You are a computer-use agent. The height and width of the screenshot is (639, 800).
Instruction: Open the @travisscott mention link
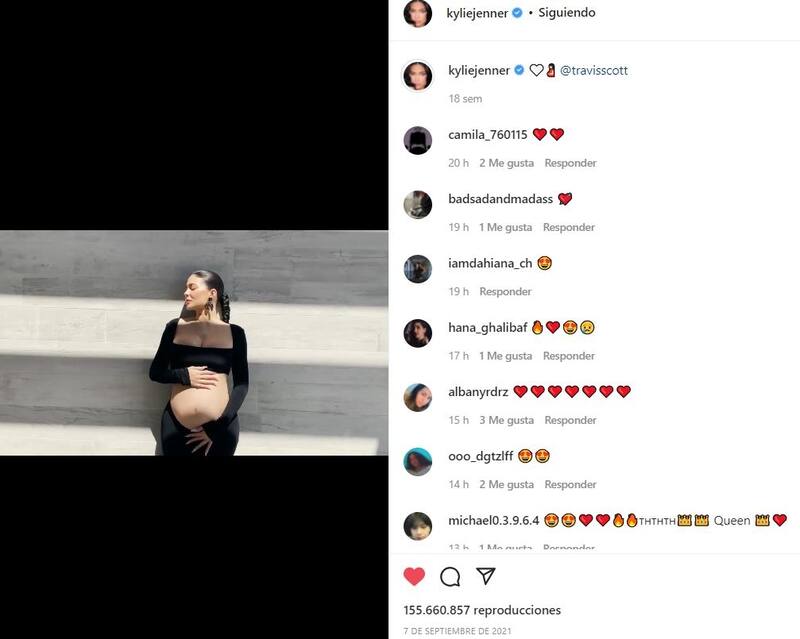coord(594,70)
